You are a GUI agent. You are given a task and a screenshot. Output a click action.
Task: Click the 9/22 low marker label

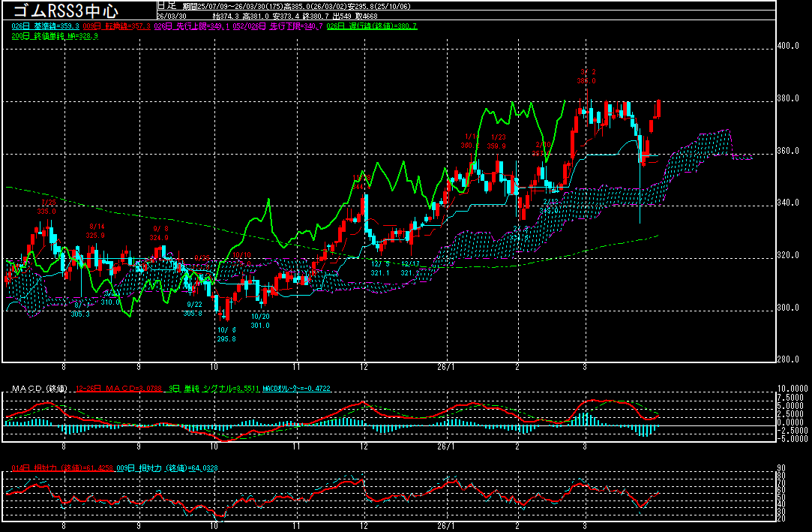click(194, 308)
